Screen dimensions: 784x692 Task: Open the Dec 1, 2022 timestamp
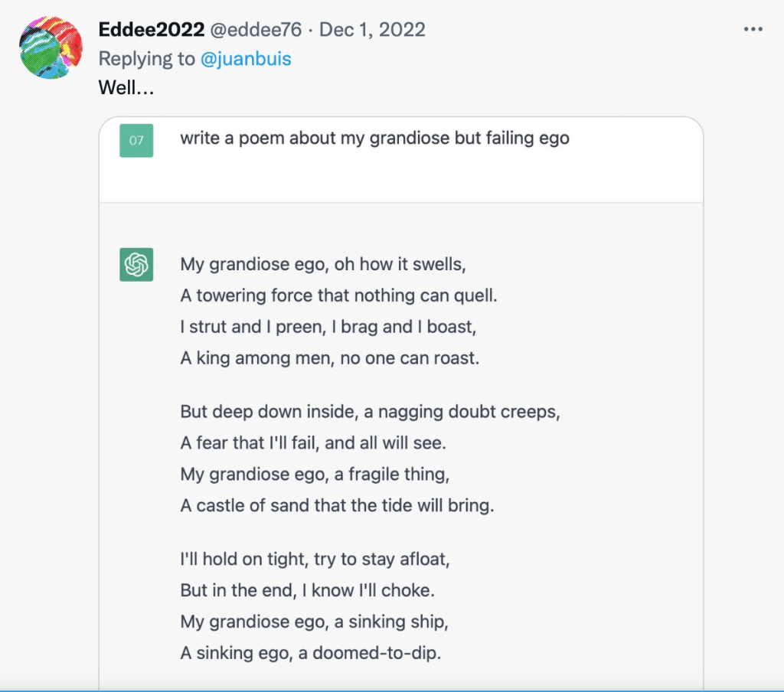click(x=372, y=30)
